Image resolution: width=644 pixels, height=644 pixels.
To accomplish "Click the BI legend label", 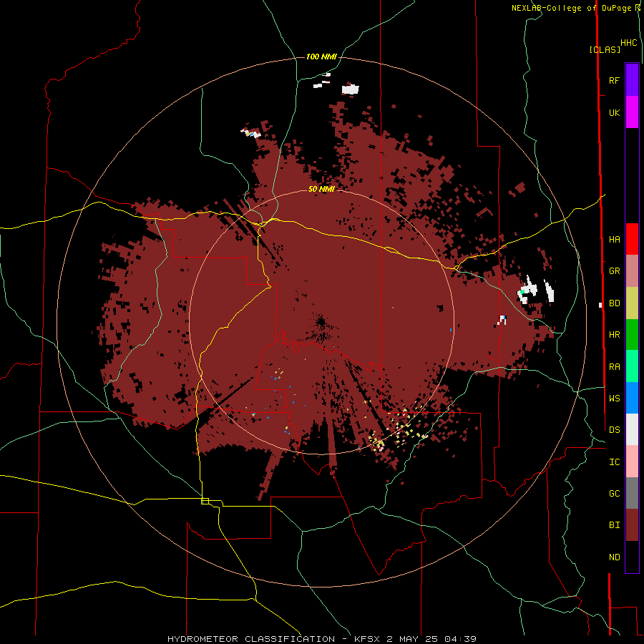I will (x=614, y=525).
